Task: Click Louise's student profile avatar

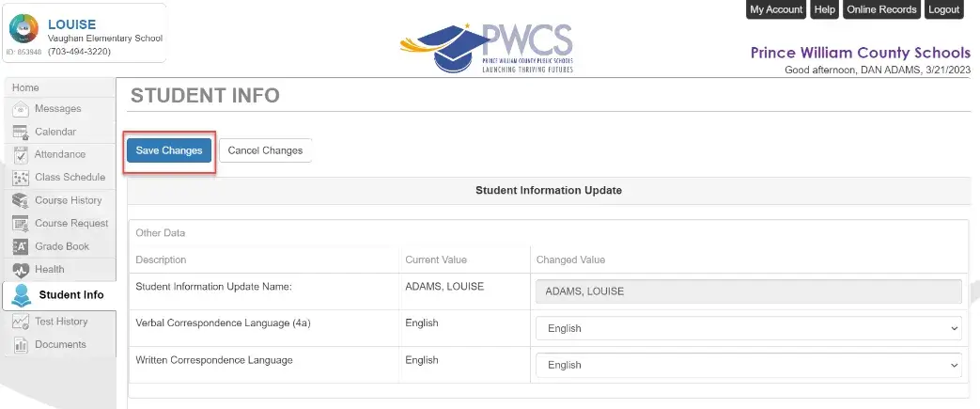Action: [23, 29]
